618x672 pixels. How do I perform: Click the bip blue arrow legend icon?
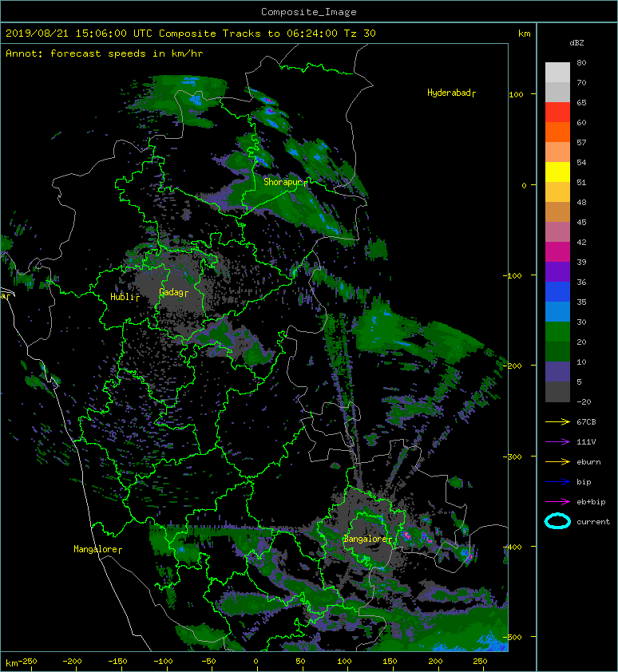tap(557, 482)
